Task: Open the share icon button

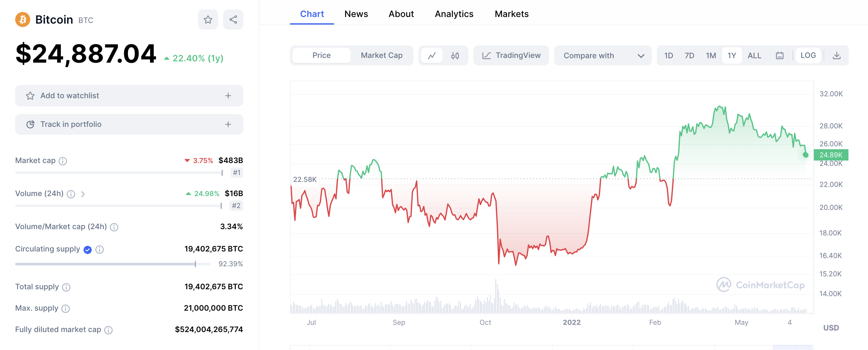Action: [x=233, y=20]
